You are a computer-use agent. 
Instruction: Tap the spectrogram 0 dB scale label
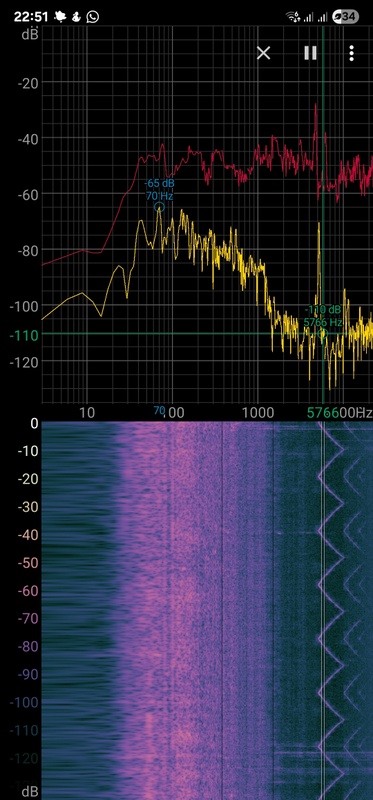coord(34,423)
